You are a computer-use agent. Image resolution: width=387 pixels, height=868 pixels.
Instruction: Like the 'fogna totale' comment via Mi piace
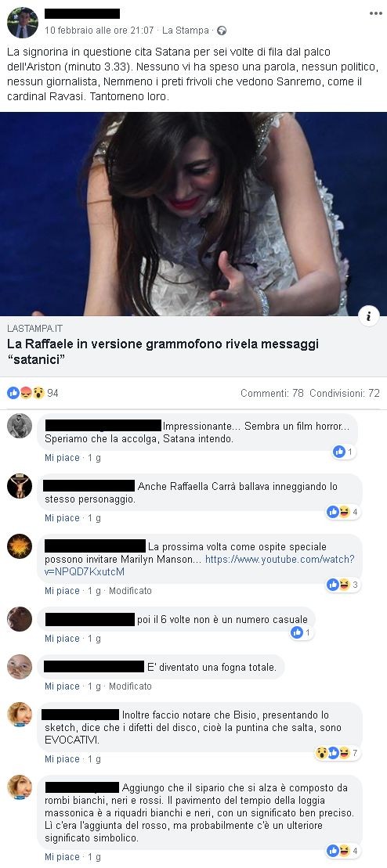[x=62, y=686]
